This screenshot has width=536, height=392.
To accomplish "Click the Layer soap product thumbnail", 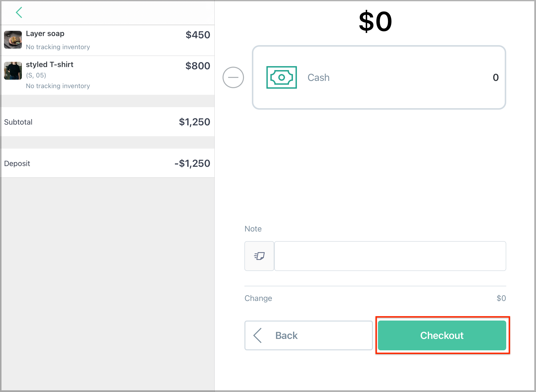I will (13, 40).
